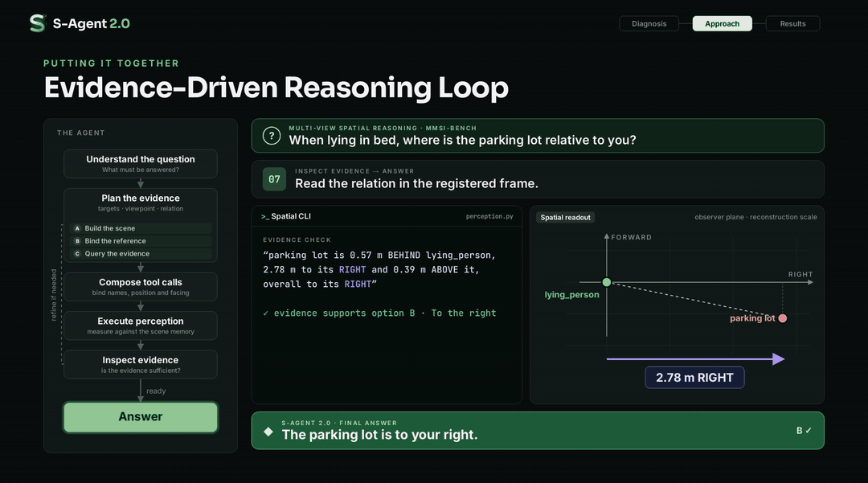Click the diamond icon in final answer bar
Image resolution: width=868 pixels, height=483 pixels.
(268, 432)
